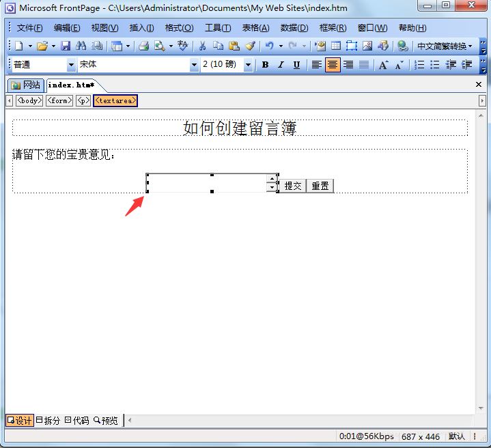Toggle italic formatting
Screen dimensions: 491x448
click(x=281, y=65)
